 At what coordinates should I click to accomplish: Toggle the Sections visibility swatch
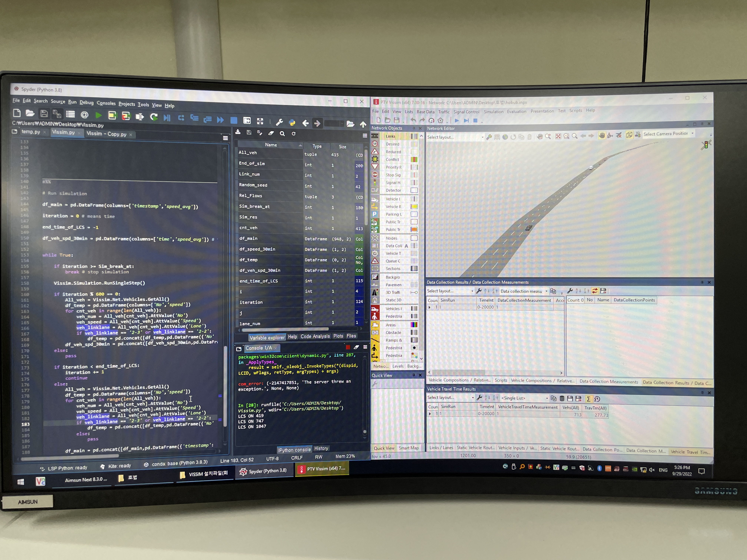[414, 269]
